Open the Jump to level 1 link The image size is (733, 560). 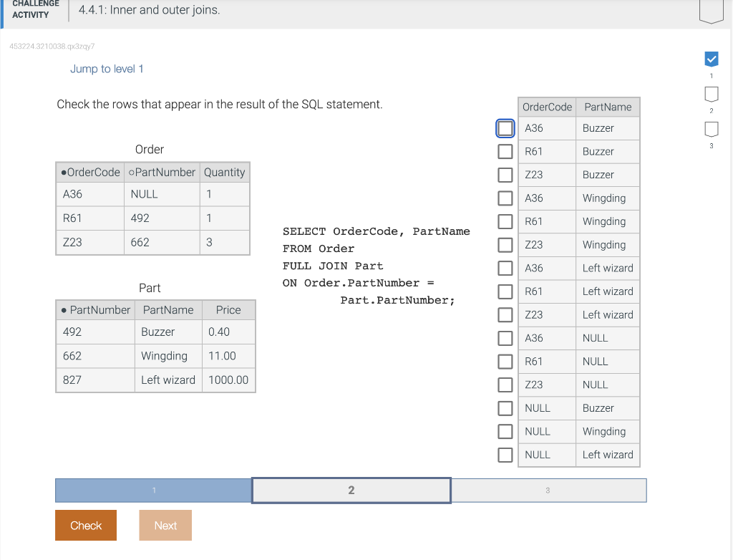(x=107, y=69)
